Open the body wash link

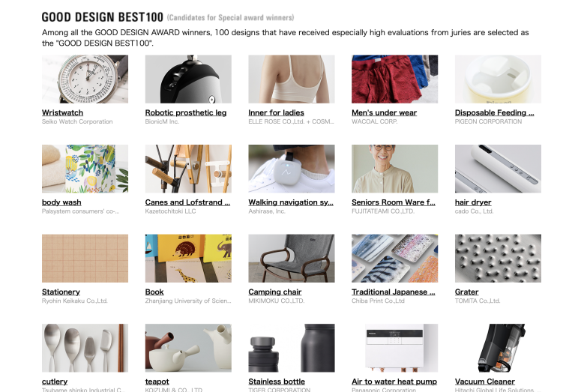pos(61,202)
